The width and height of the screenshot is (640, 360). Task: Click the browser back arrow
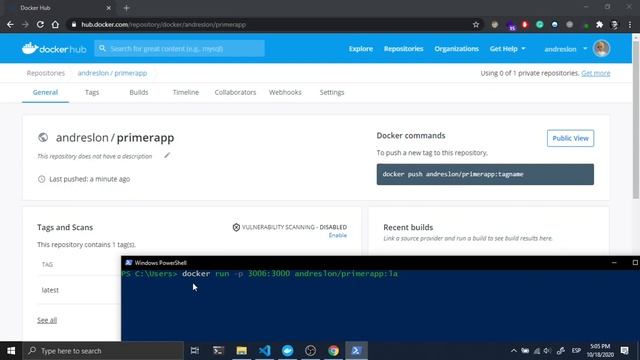[x=10, y=24]
